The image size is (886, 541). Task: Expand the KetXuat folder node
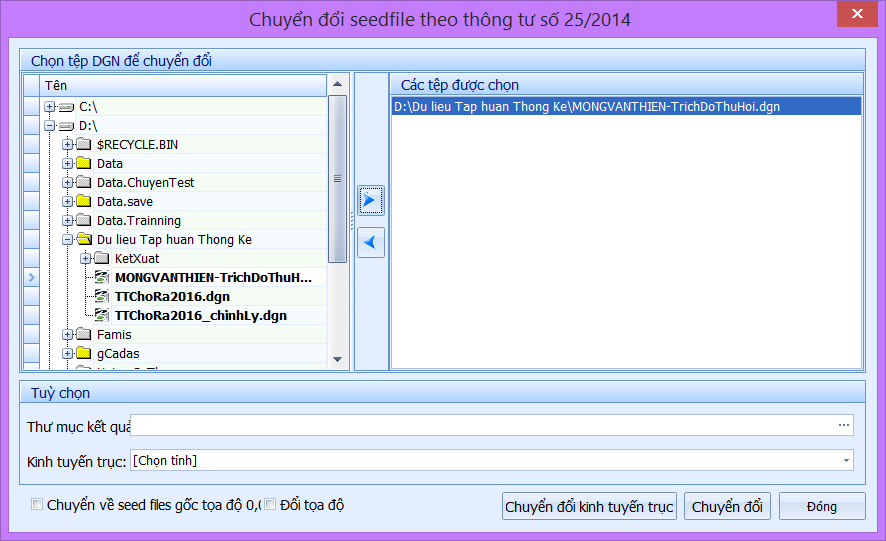[86, 259]
